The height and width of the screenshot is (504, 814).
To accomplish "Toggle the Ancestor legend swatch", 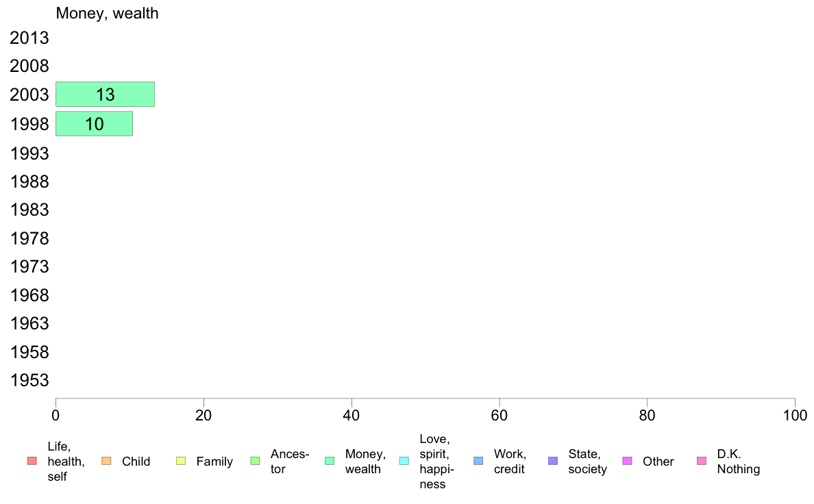I will pos(255,461).
